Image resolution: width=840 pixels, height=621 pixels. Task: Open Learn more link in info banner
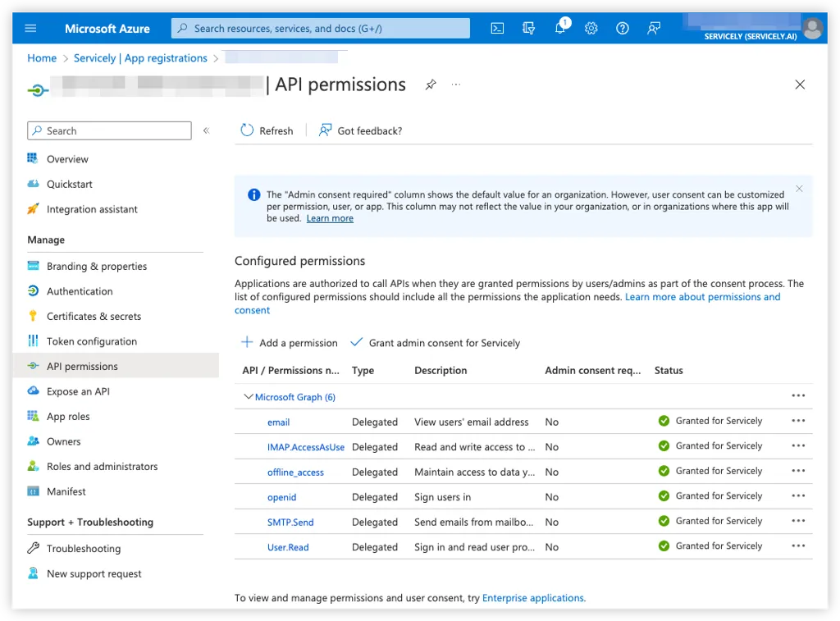(330, 218)
